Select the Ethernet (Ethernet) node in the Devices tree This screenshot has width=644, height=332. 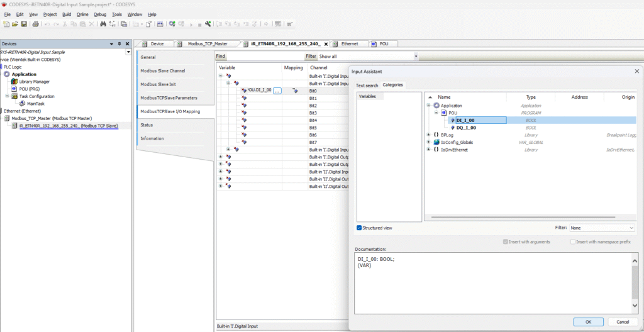coord(22,111)
